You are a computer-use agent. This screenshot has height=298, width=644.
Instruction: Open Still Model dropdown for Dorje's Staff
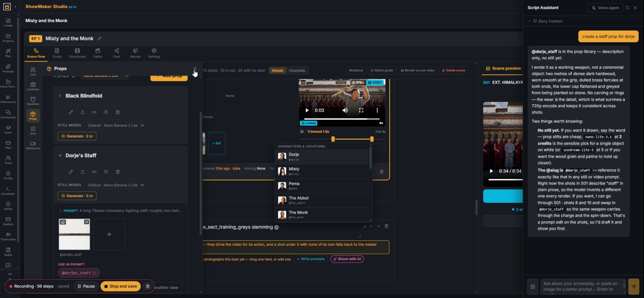point(115,185)
